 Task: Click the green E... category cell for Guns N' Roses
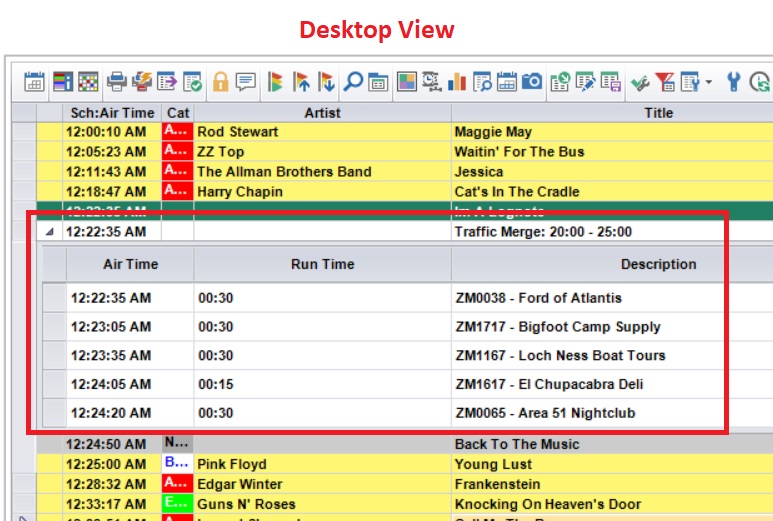177,503
